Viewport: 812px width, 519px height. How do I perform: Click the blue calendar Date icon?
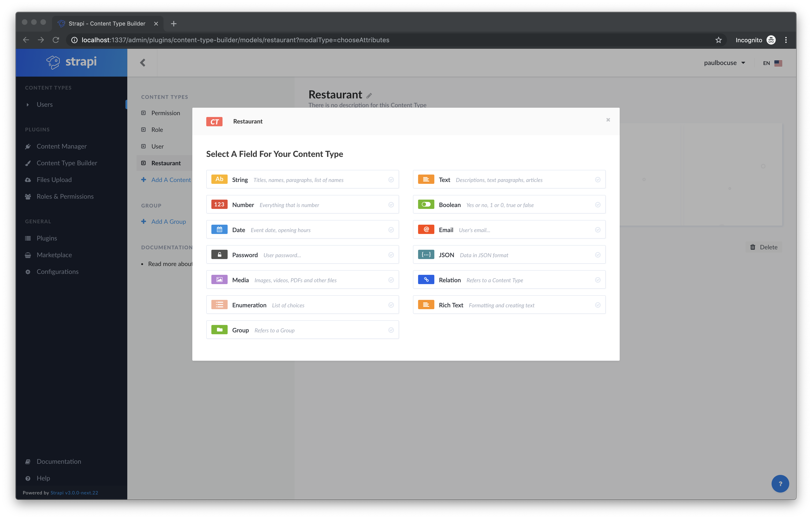pyautogui.click(x=219, y=230)
